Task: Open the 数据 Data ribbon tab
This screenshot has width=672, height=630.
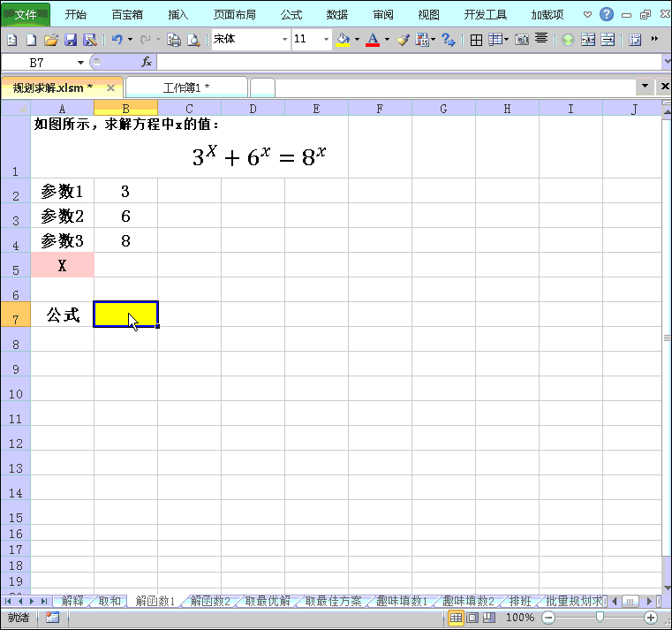Action: point(336,15)
